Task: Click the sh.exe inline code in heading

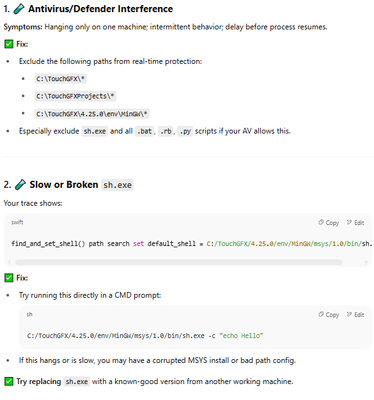Action: pyautogui.click(x=117, y=185)
